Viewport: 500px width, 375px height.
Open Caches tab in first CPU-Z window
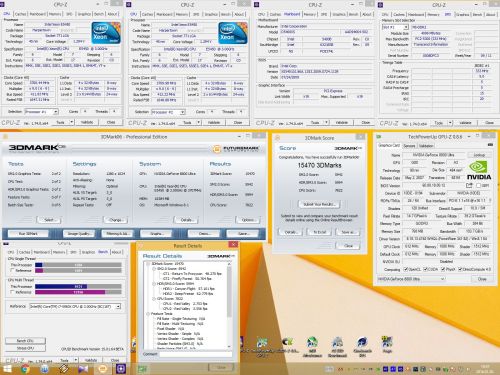click(20, 14)
